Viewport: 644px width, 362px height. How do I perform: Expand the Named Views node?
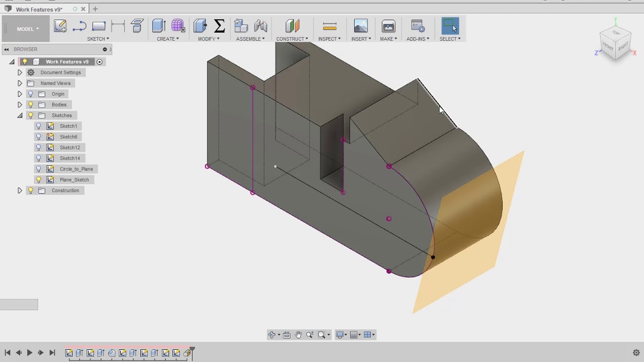20,83
